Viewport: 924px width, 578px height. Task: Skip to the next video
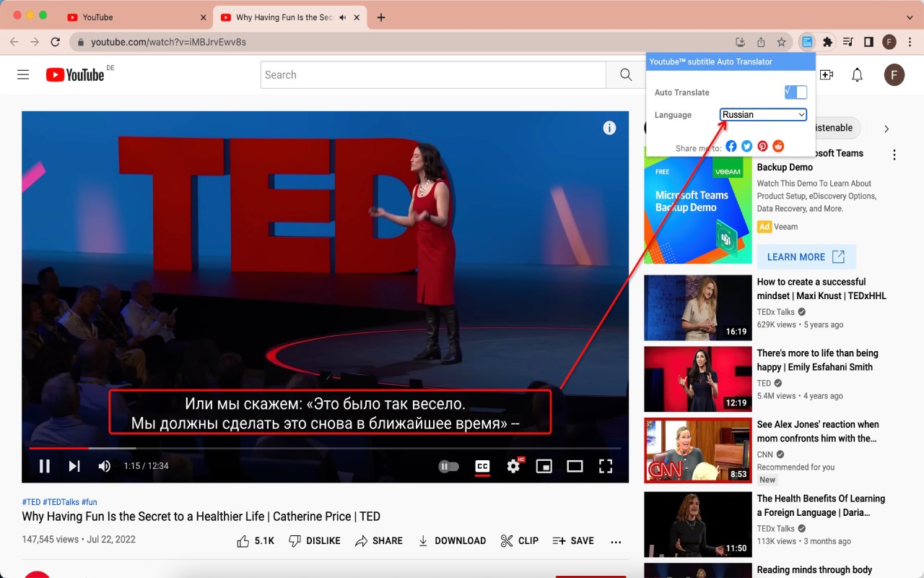[x=74, y=466]
